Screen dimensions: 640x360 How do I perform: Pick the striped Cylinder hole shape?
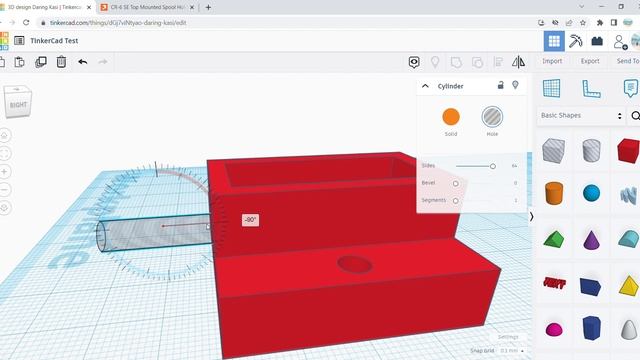coord(591,151)
